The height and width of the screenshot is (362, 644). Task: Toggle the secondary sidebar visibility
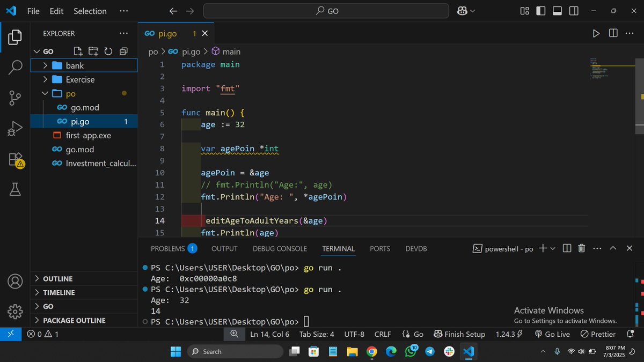coord(574,10)
